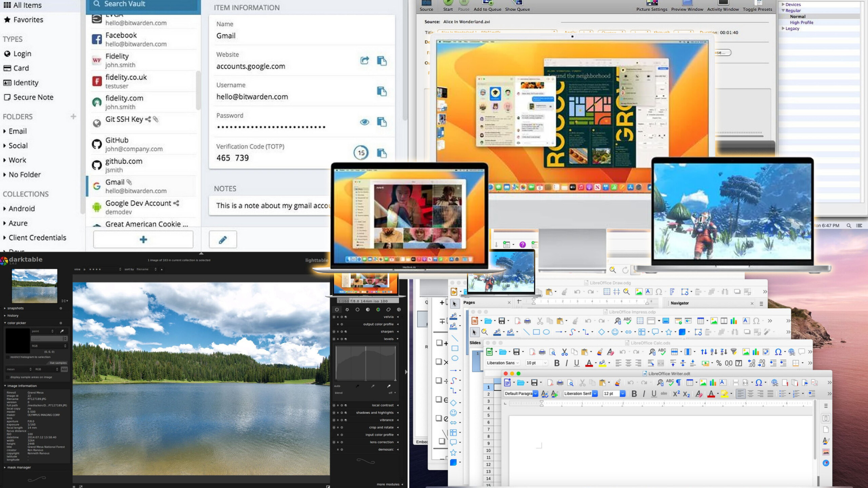Switch to lighttable view in darktable

point(316,260)
